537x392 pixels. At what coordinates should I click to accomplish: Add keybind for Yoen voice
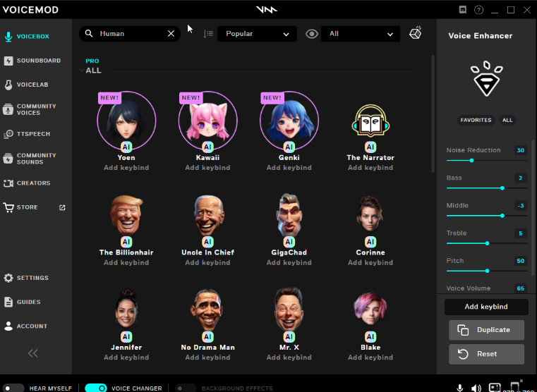coord(126,168)
